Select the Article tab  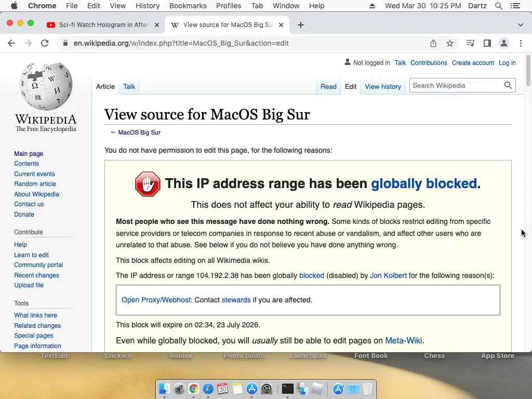click(105, 87)
